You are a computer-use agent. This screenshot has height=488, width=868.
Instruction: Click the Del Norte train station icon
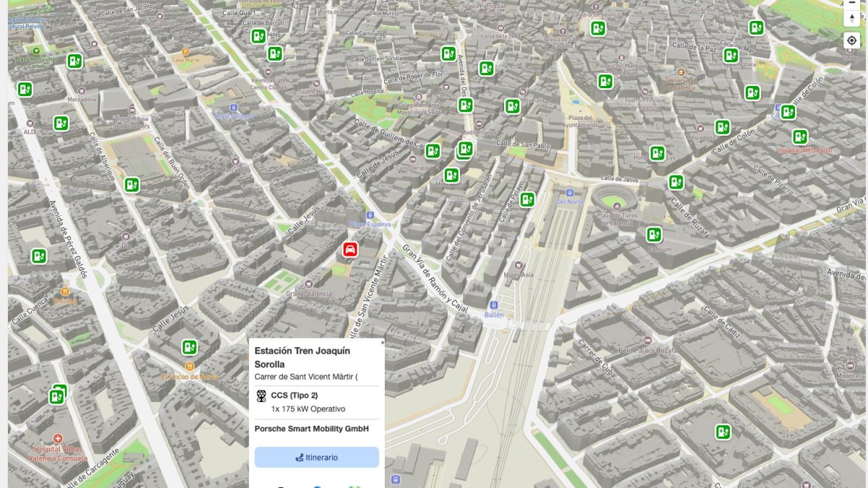coord(569,193)
